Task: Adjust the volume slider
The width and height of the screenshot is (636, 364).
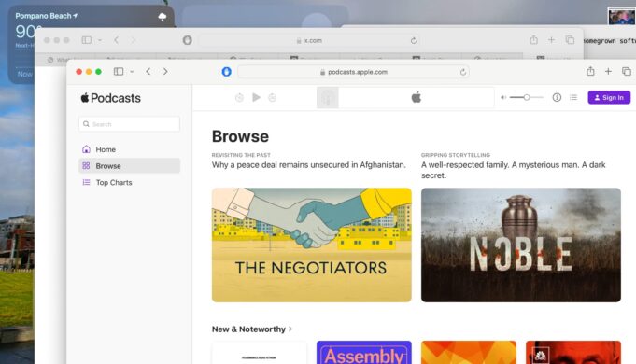Action: click(526, 97)
